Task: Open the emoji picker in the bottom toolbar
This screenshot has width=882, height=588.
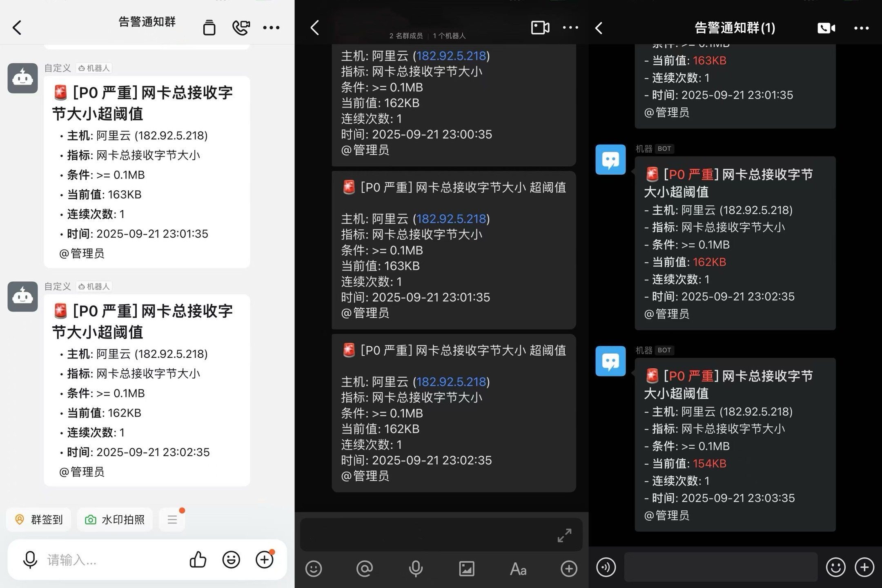Action: (313, 568)
